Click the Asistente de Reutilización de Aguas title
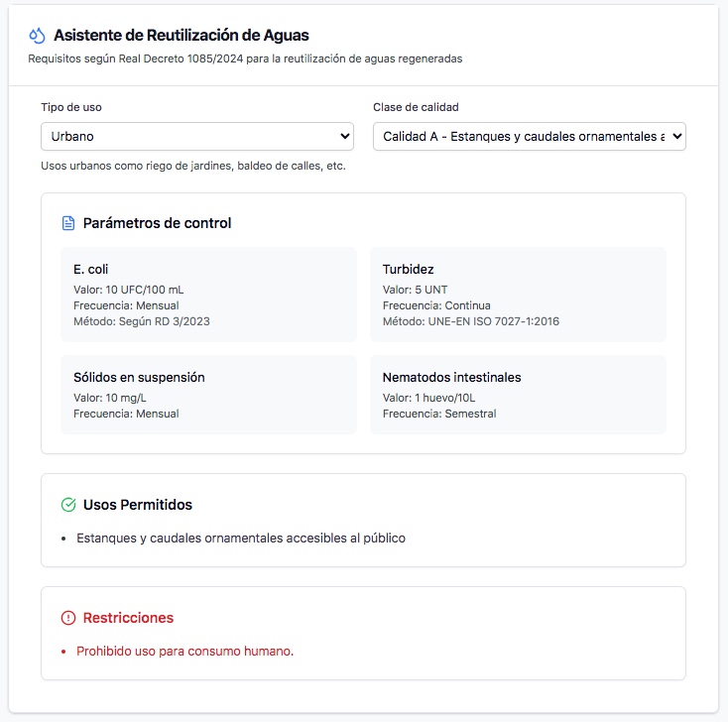The width and height of the screenshot is (728, 722). tap(182, 36)
